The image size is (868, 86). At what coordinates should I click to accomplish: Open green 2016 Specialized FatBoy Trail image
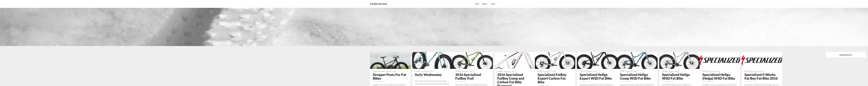click(473, 60)
